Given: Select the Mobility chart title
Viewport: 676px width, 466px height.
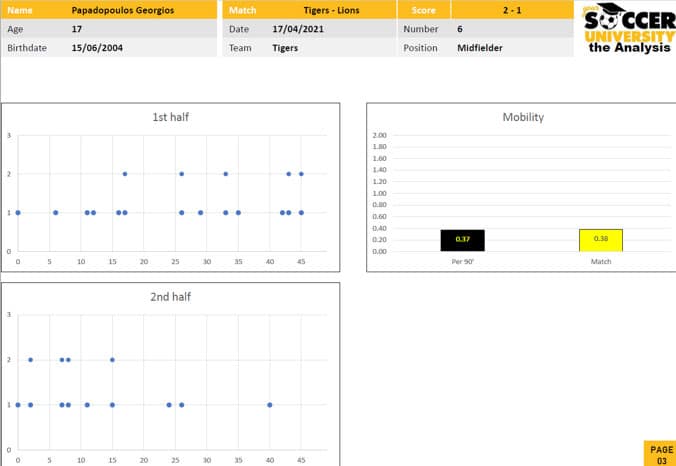Looking at the screenshot, I should coord(522,117).
